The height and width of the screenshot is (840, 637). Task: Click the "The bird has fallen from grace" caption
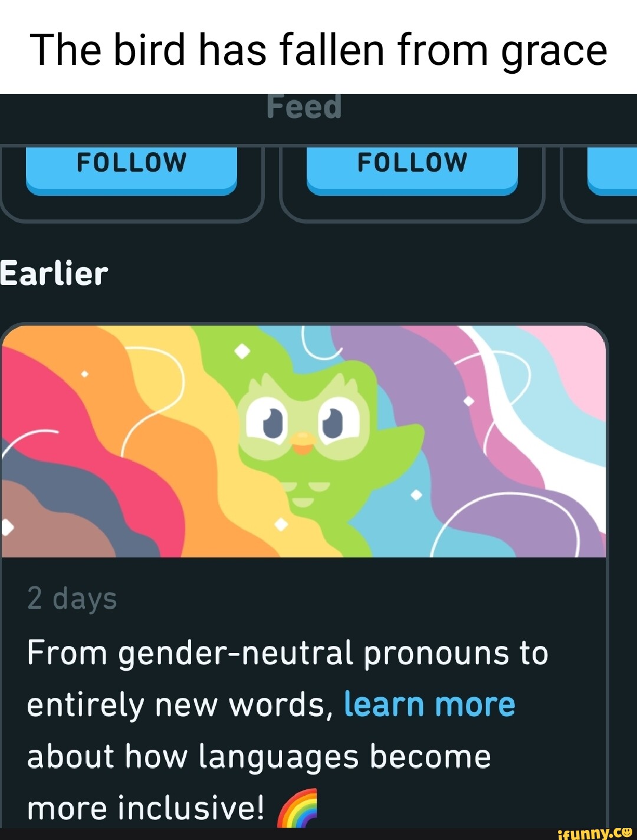318,50
